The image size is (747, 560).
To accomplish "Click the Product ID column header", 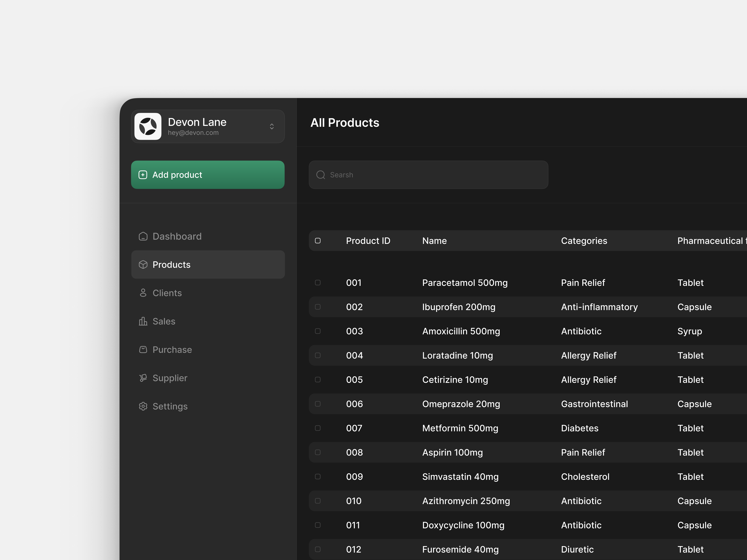I will tap(368, 241).
